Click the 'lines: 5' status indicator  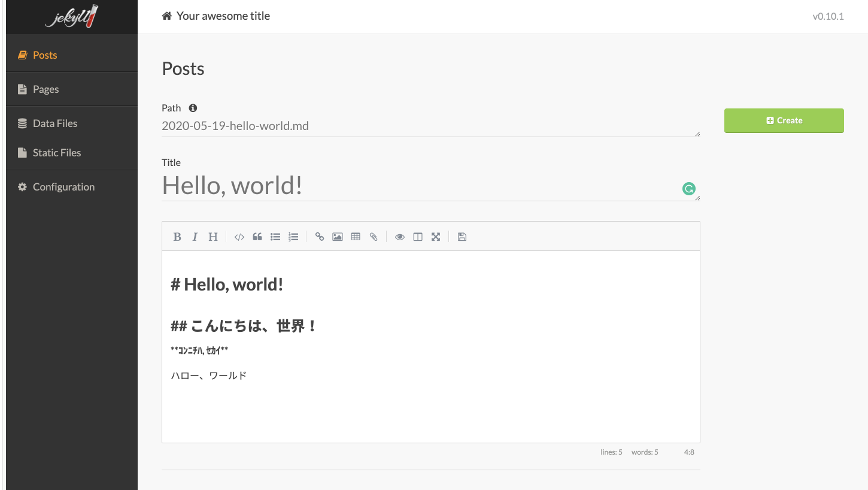[611, 452]
